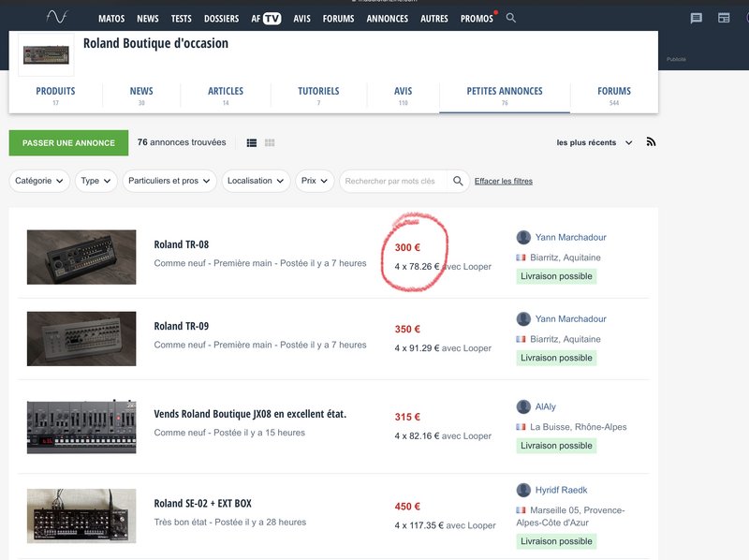
Task: Open the TESTS menu
Action: pyautogui.click(x=181, y=19)
